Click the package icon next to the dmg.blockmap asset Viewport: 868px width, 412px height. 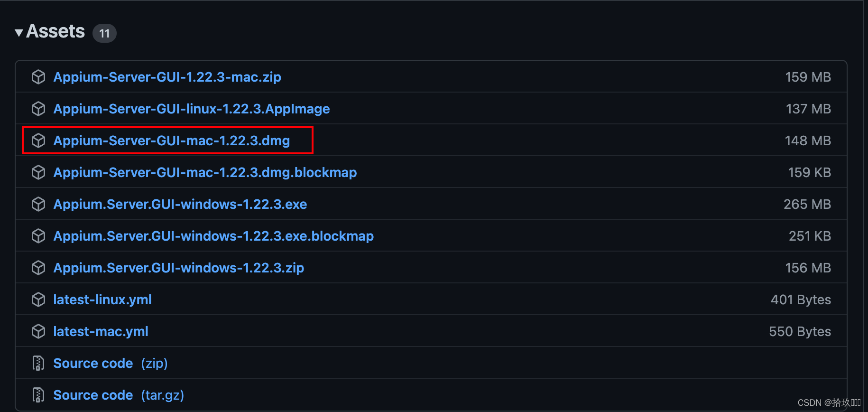tap(38, 172)
